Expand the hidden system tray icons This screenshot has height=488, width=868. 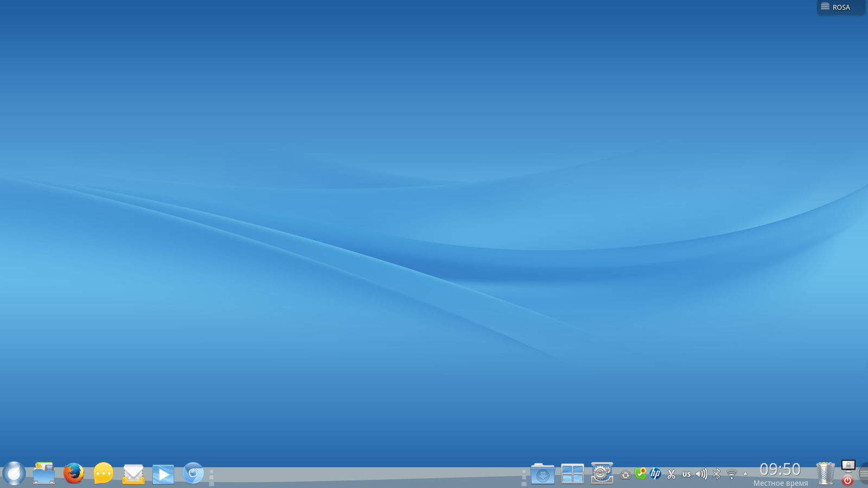pyautogui.click(x=746, y=473)
